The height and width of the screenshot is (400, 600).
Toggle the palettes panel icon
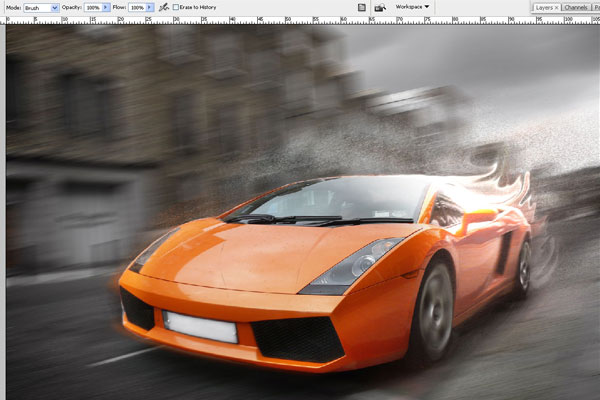pyautogui.click(x=362, y=7)
